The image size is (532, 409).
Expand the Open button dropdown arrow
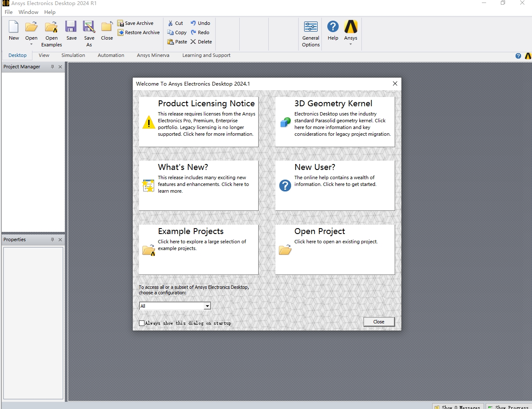click(31, 44)
